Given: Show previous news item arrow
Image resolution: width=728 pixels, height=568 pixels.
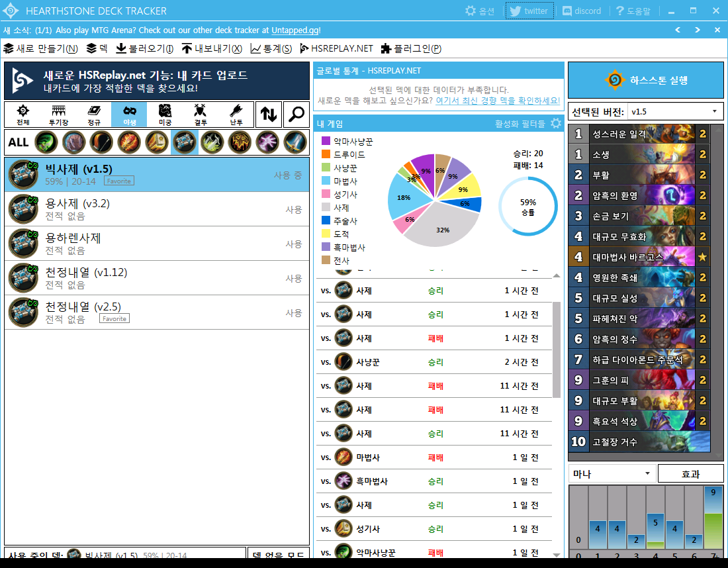Looking at the screenshot, I should click(678, 30).
